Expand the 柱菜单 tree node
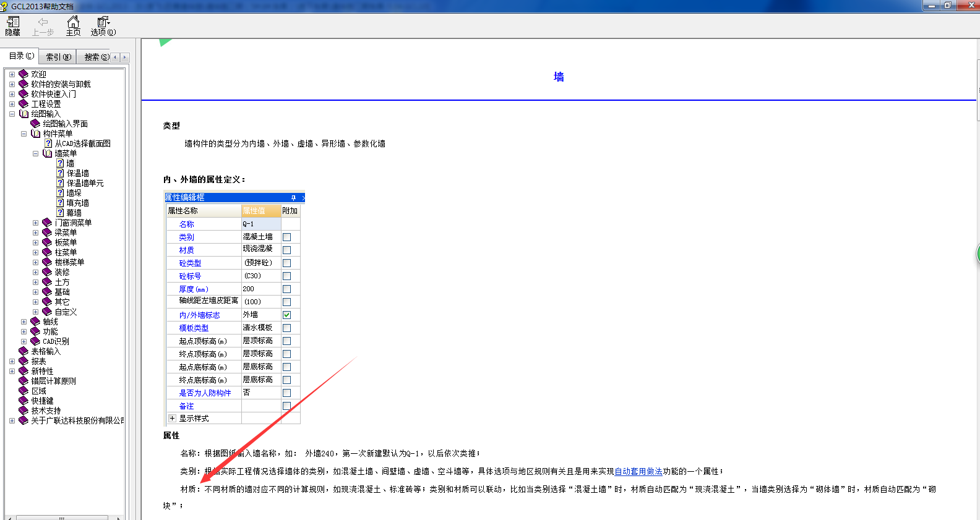980x520 pixels. (35, 252)
